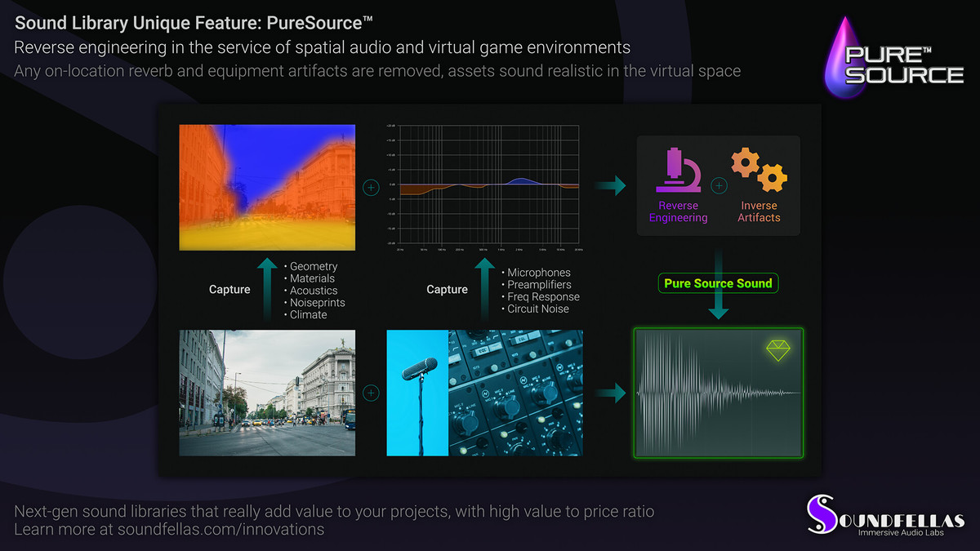Click the plus icon between heatmap and frequency graph
This screenshot has width=980, height=551.
[371, 187]
